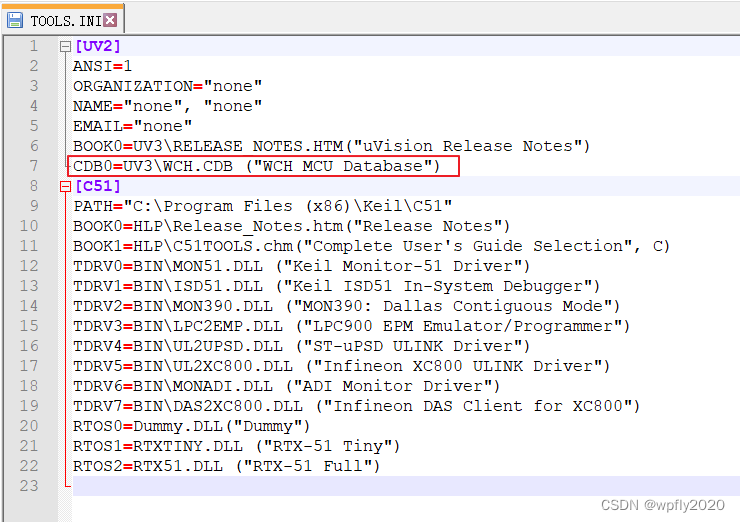
Task: Click the TDRV7=BIN\DAS2XC800.DLL line
Action: [x=357, y=406]
